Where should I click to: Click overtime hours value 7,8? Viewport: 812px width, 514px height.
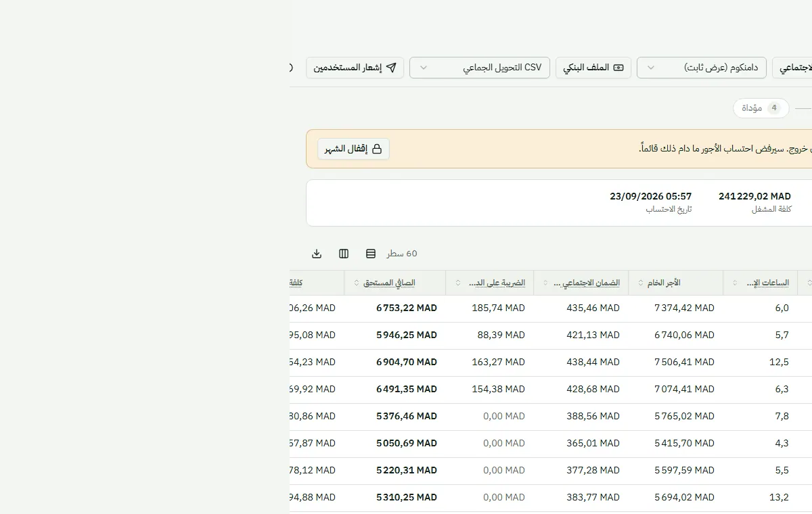tap(782, 416)
